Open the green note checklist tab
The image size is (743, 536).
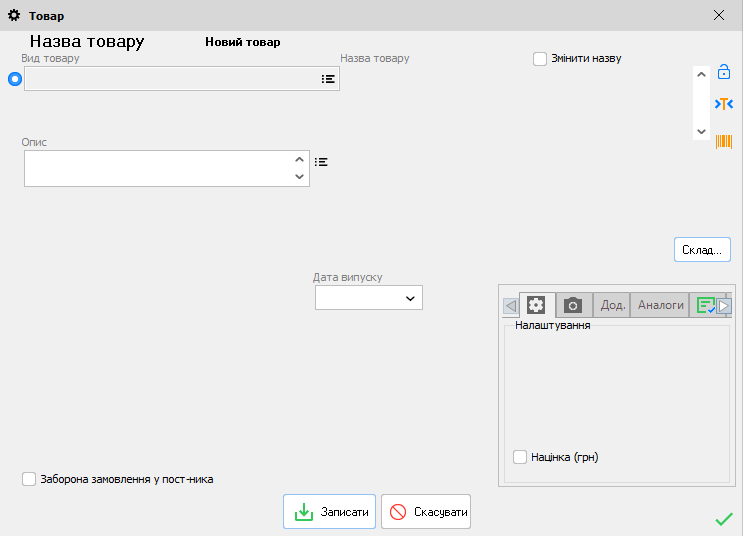pos(705,305)
